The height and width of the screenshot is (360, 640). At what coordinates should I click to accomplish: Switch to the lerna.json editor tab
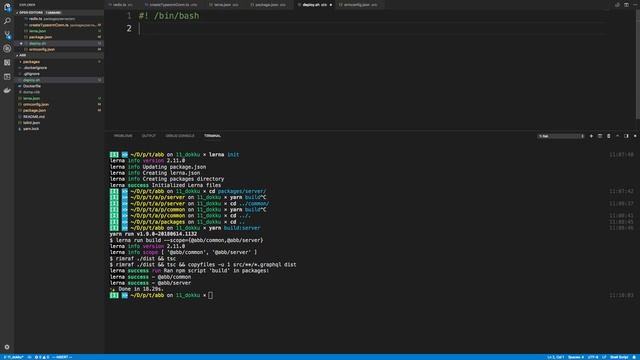click(x=226, y=5)
